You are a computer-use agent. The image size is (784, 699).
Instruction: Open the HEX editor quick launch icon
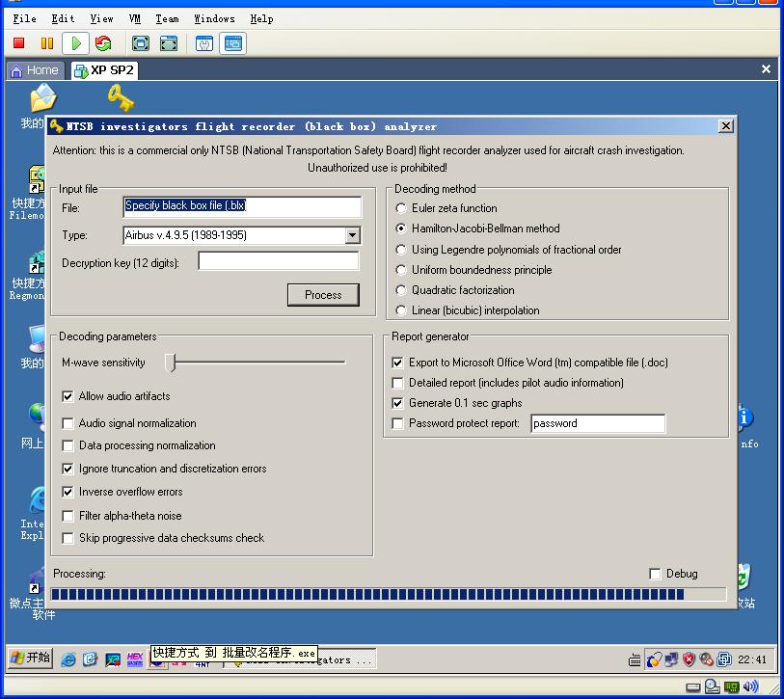134,660
